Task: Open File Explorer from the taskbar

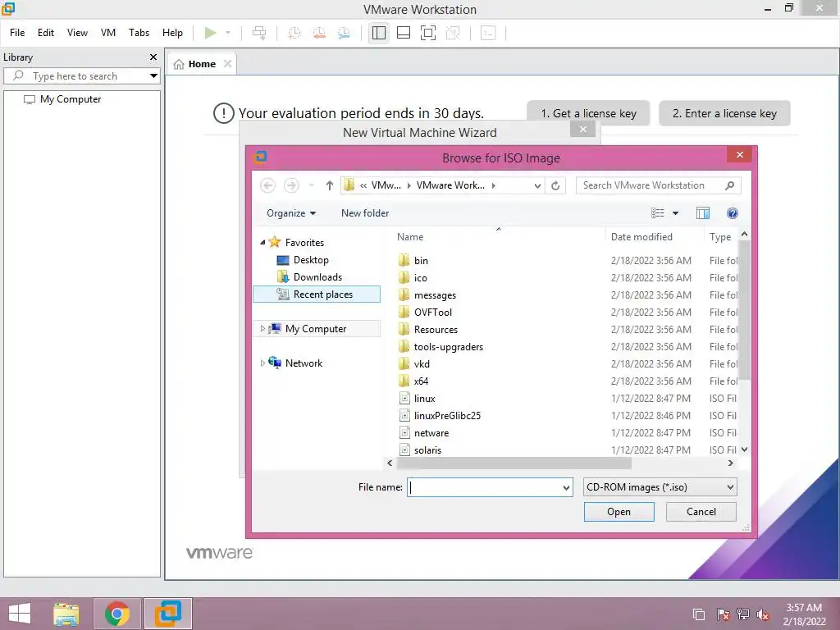Action: [66, 614]
